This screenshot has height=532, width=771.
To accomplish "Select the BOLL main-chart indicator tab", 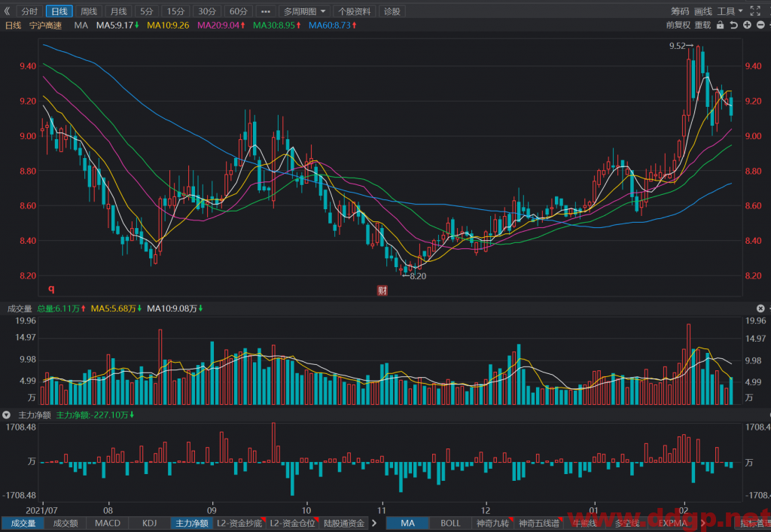I will [450, 524].
